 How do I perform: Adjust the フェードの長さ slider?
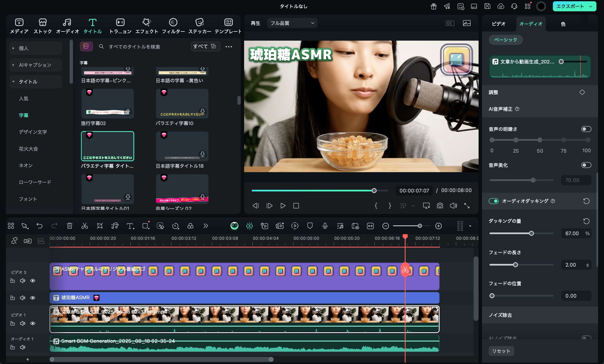(x=521, y=265)
